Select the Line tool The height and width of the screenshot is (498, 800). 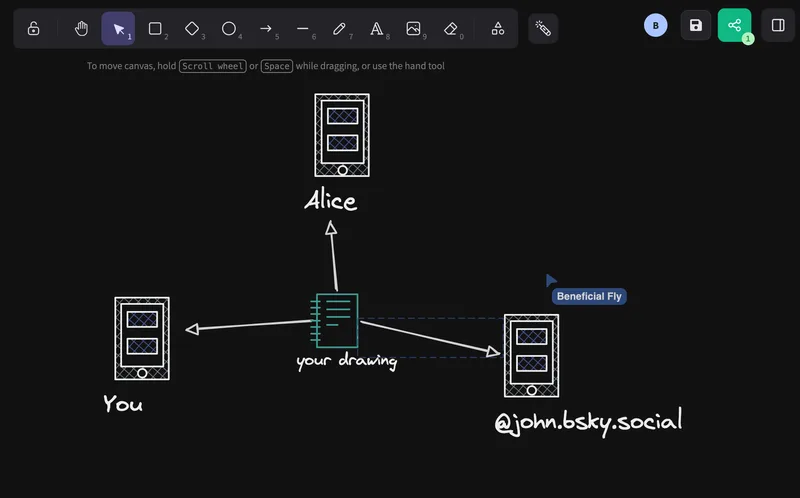(303, 29)
